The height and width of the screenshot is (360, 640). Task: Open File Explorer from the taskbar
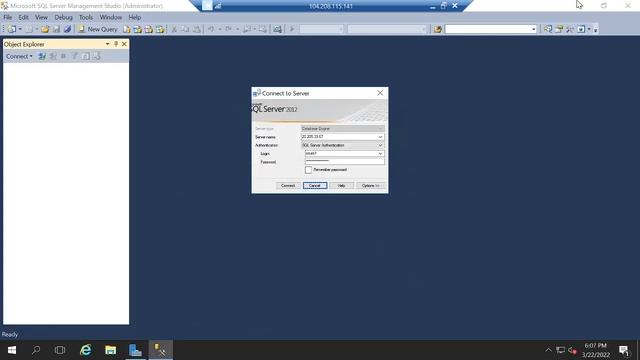click(x=111, y=350)
